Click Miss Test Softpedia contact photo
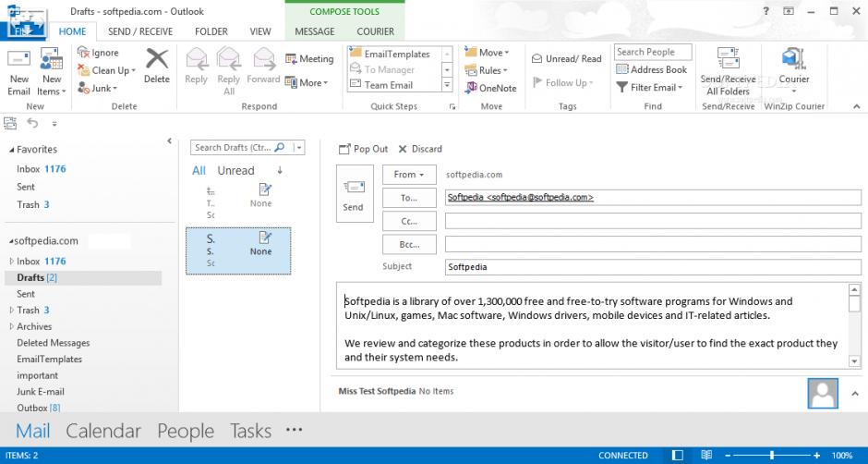 tap(823, 394)
